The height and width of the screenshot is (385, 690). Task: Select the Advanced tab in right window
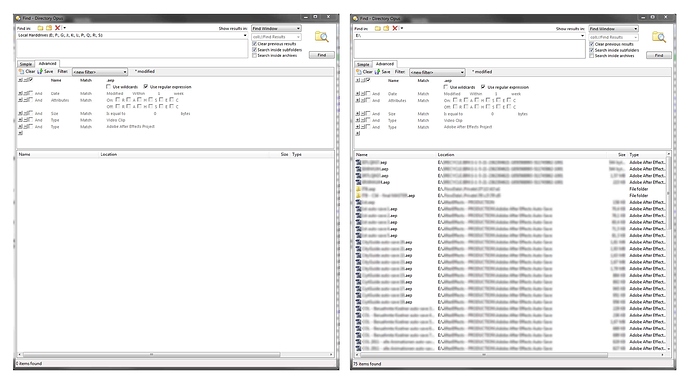click(x=385, y=64)
